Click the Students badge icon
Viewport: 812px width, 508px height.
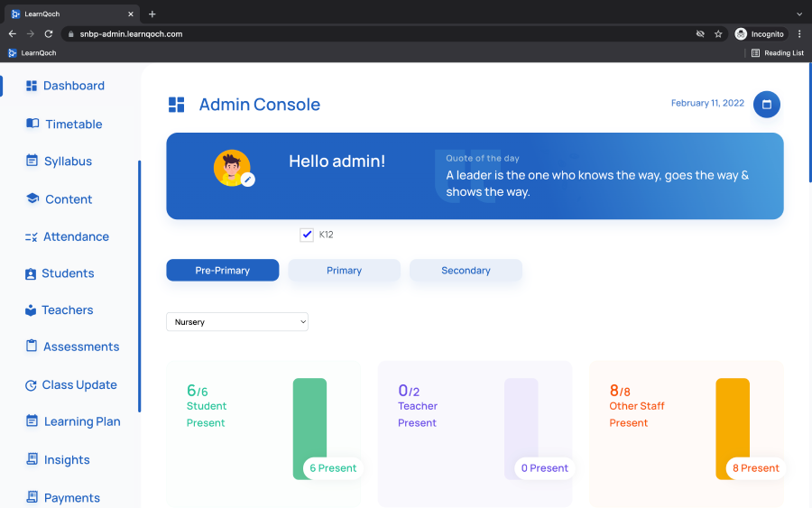click(x=31, y=274)
